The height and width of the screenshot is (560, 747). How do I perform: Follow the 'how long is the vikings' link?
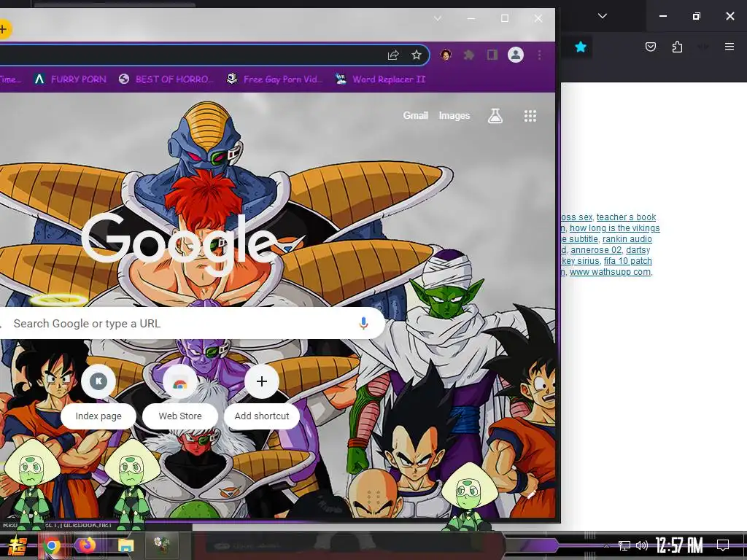(614, 228)
